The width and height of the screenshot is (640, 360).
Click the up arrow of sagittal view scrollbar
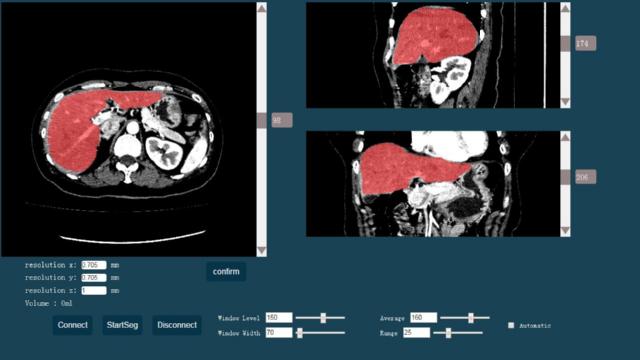click(565, 8)
